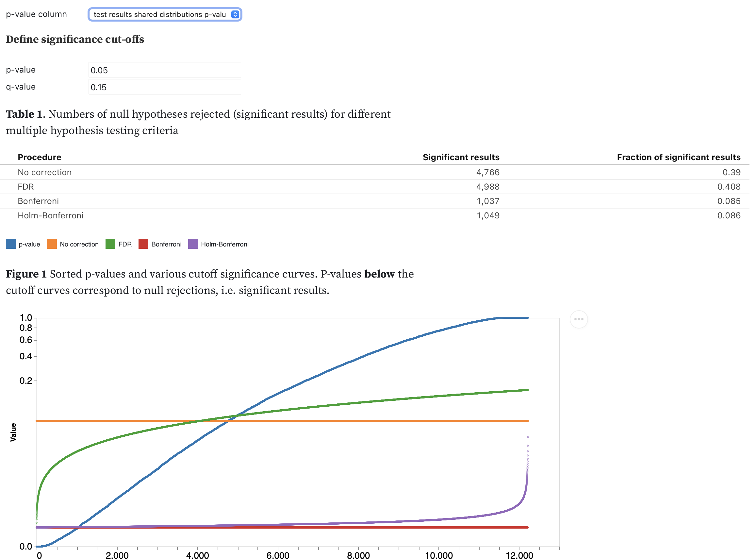Viewport: 756px width, 559px height.
Task: Click the 0.408 fraction cell
Action: point(729,187)
